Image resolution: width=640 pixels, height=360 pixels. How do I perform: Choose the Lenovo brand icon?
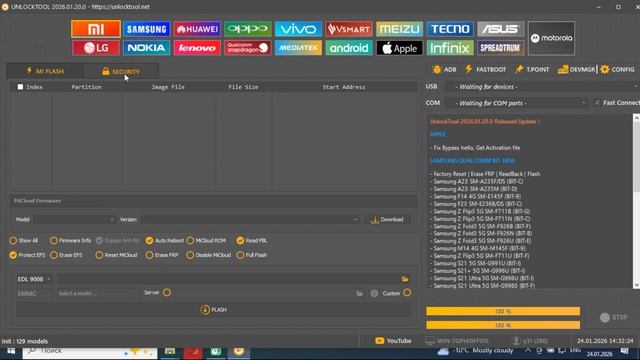point(197,48)
